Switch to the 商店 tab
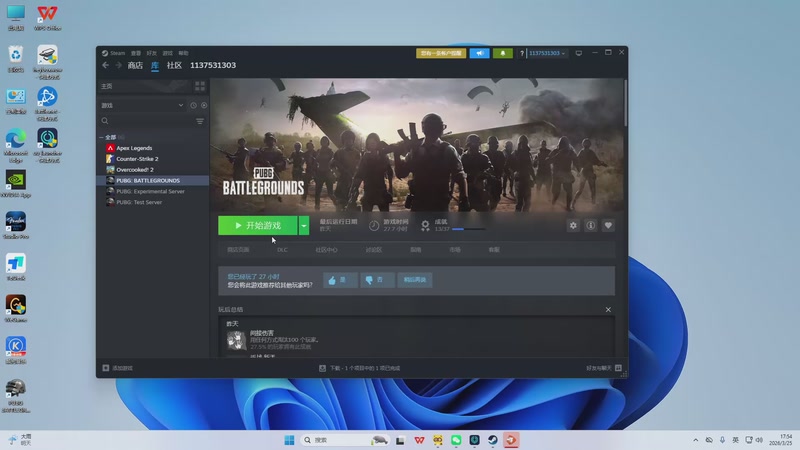 [x=135, y=65]
